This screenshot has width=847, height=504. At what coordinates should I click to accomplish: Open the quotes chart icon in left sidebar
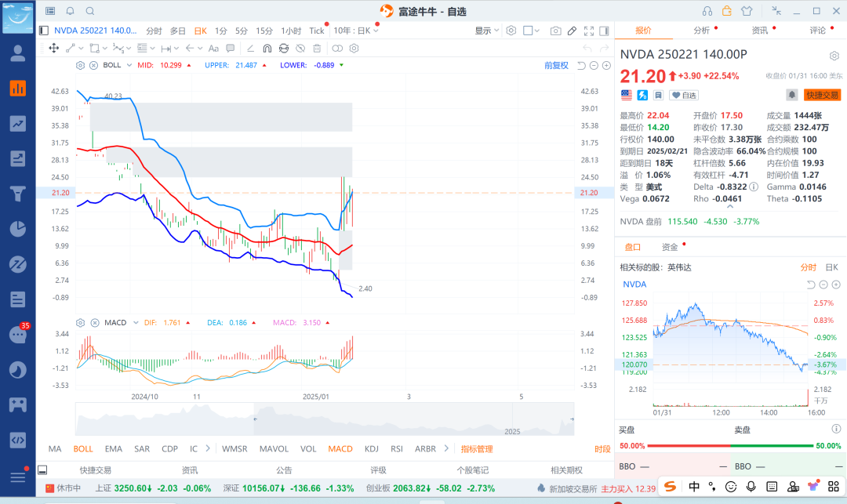[x=18, y=88]
